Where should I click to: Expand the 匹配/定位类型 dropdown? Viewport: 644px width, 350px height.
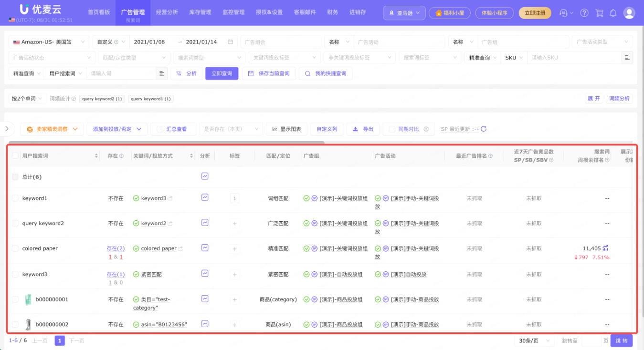click(x=134, y=58)
